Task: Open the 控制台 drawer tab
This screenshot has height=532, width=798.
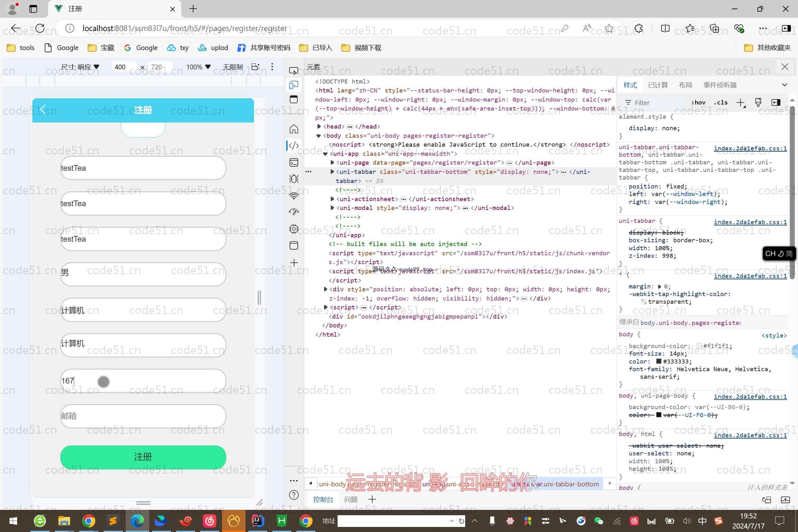Action: click(x=323, y=499)
